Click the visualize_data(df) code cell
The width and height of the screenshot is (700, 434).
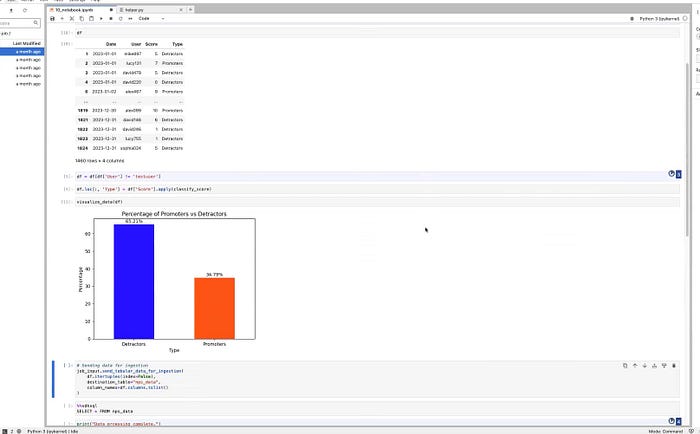tap(377, 202)
